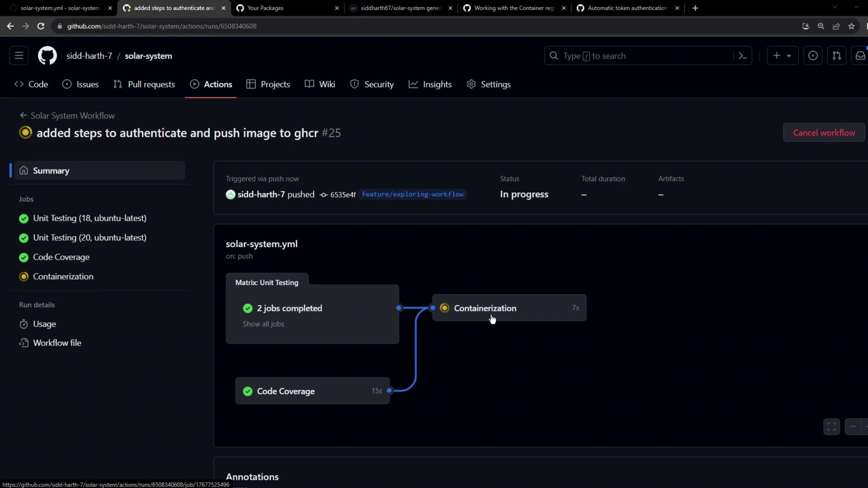Screen dimensions: 868x488
Task: Open the issues shortcut icon in header
Action: point(812,56)
